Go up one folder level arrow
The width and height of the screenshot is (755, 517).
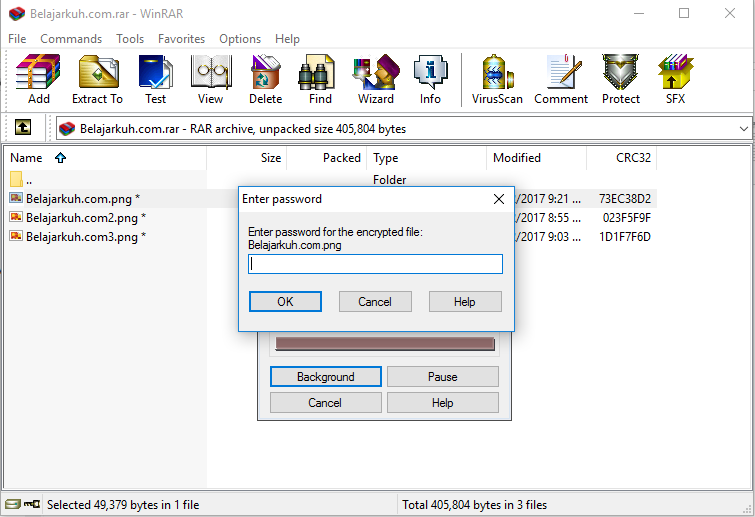[x=23, y=128]
